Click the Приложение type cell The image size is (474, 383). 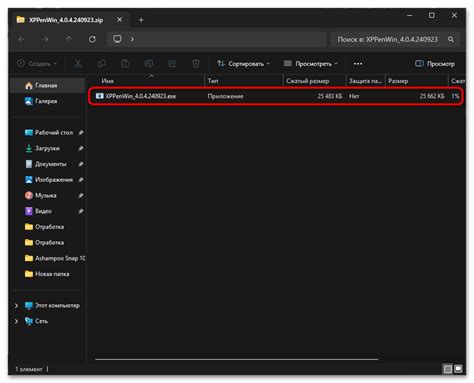(226, 96)
